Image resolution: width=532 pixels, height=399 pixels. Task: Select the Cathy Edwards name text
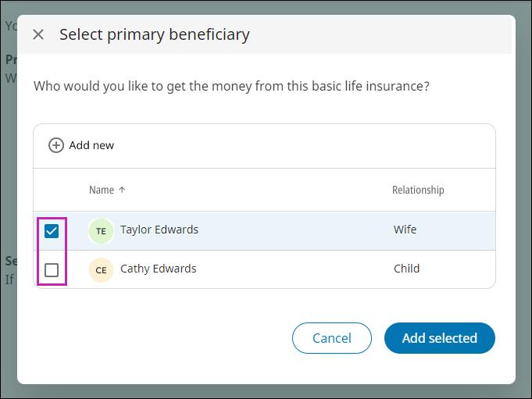(159, 269)
